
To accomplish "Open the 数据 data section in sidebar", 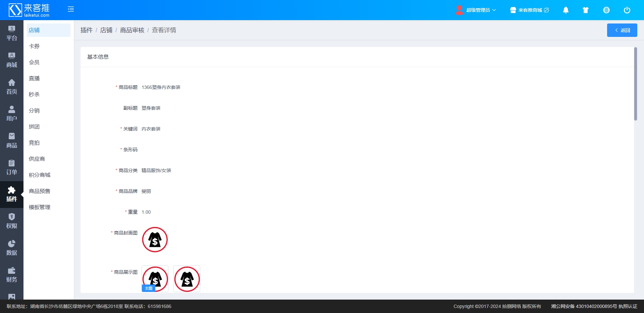I will [x=12, y=248].
